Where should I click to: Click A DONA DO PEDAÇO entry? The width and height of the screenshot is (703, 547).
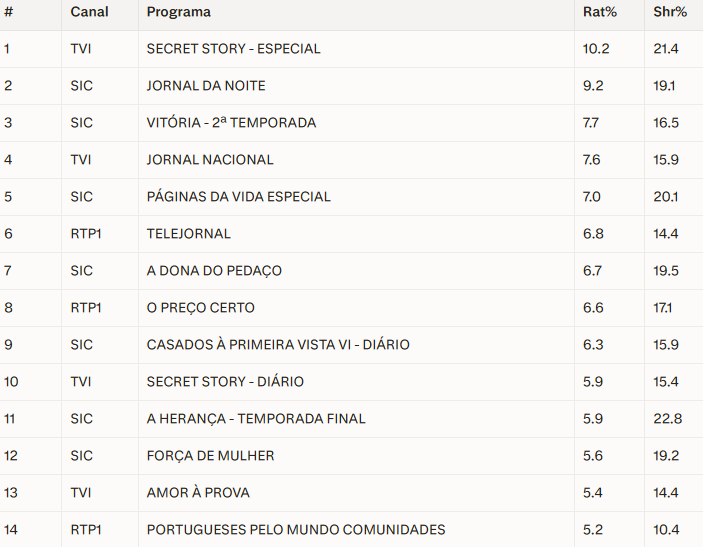214,271
